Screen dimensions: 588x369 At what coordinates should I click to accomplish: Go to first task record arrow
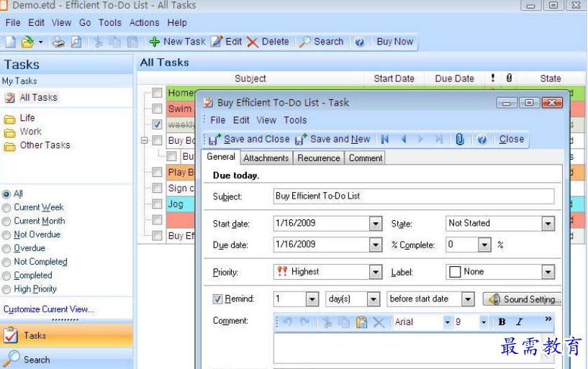(385, 140)
